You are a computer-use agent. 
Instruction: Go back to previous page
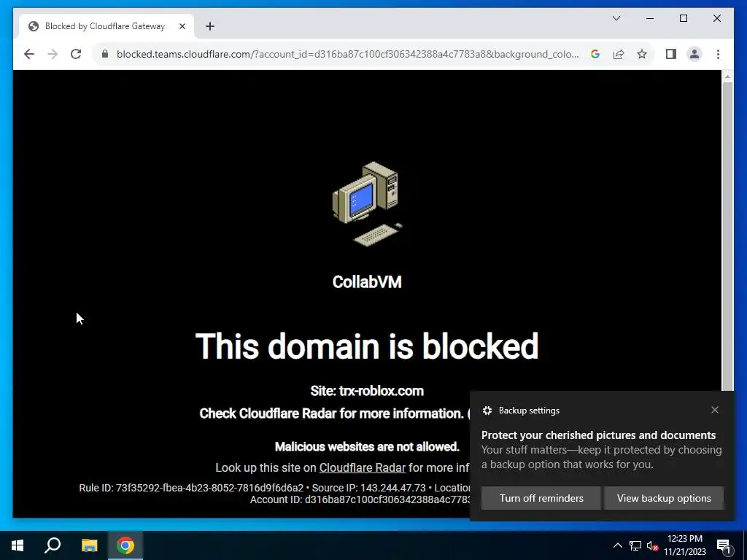coord(29,54)
